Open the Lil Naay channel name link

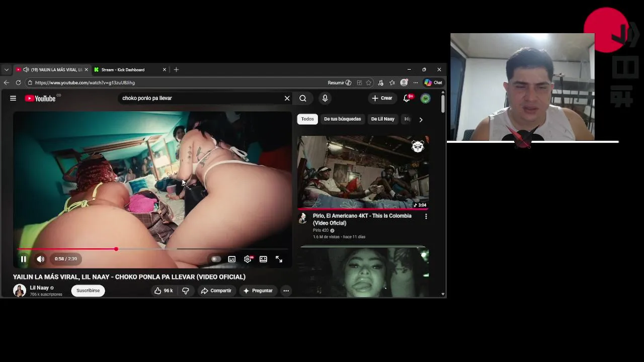[39, 288]
